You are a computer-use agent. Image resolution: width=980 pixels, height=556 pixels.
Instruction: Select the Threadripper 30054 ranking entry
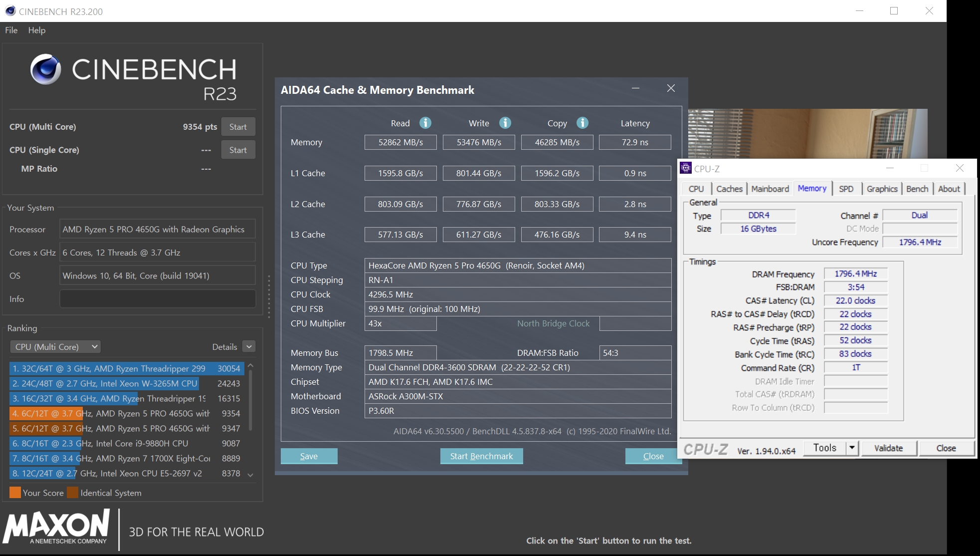[x=126, y=368]
